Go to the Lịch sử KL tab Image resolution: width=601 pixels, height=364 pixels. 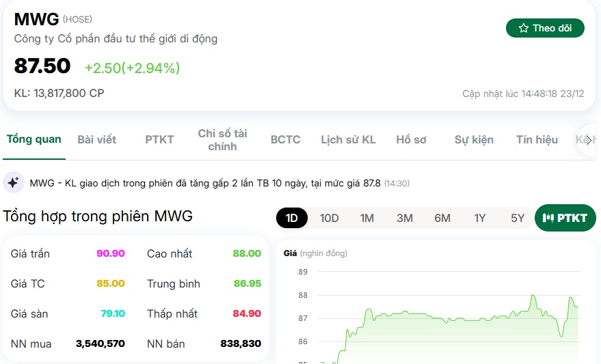[x=348, y=139]
